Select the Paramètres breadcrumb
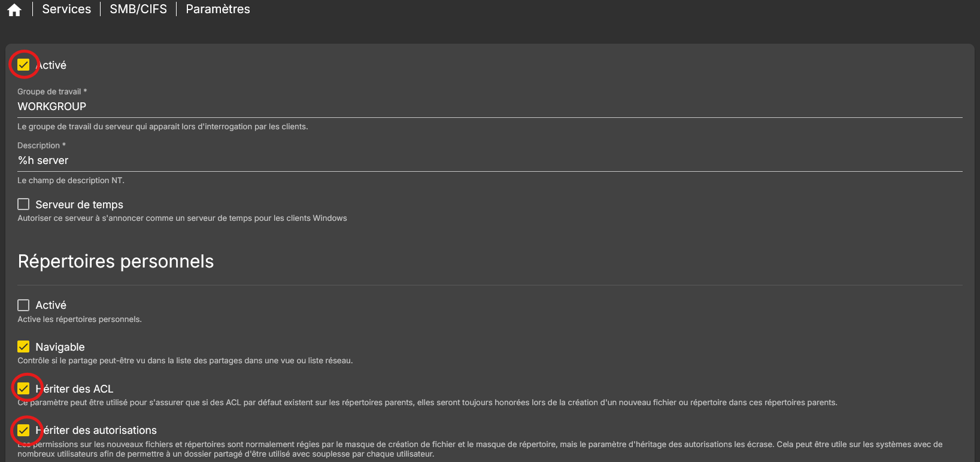This screenshot has height=462, width=980. pyautogui.click(x=218, y=9)
